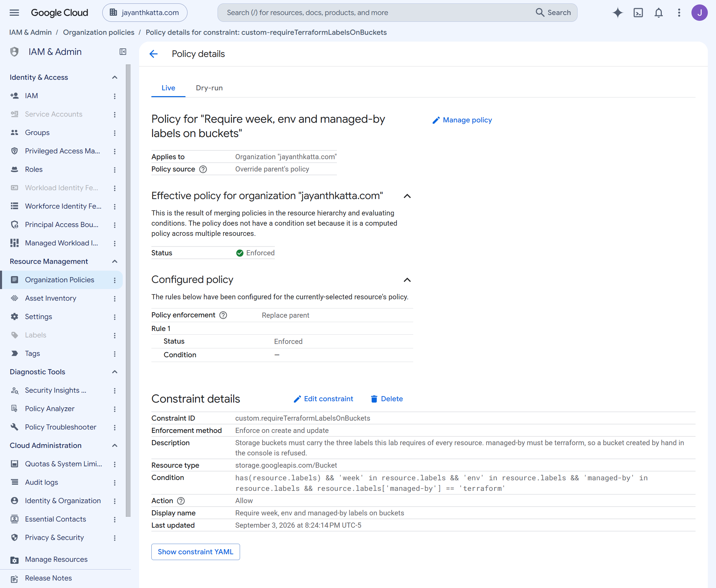Open the IAM & Admin breadcrumb link
This screenshot has width=716, height=588.
[x=30, y=32]
